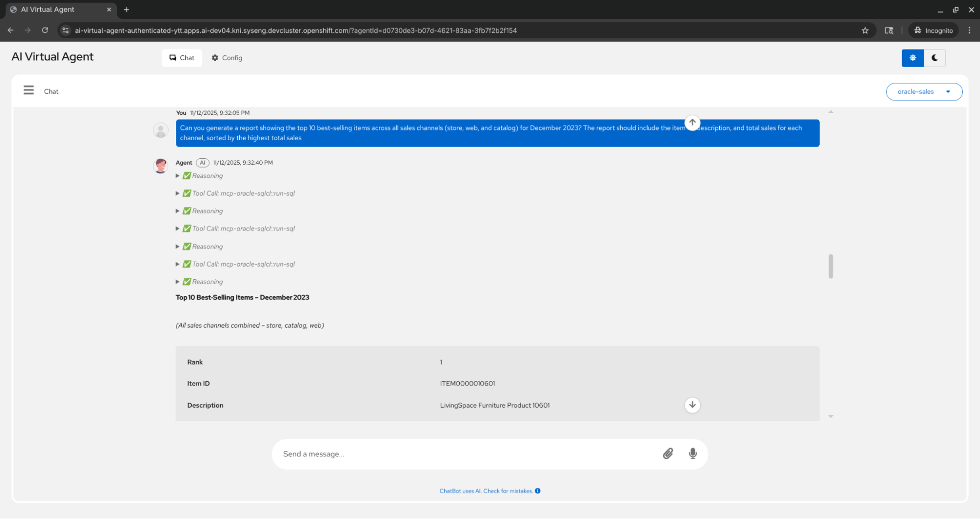
Task: Click the paperclip attach file icon
Action: (668, 454)
